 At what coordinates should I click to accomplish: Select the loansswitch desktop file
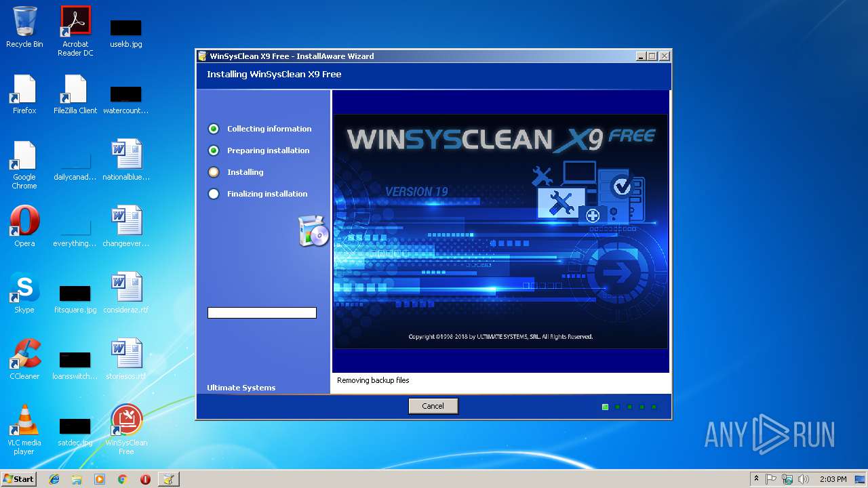point(75,365)
